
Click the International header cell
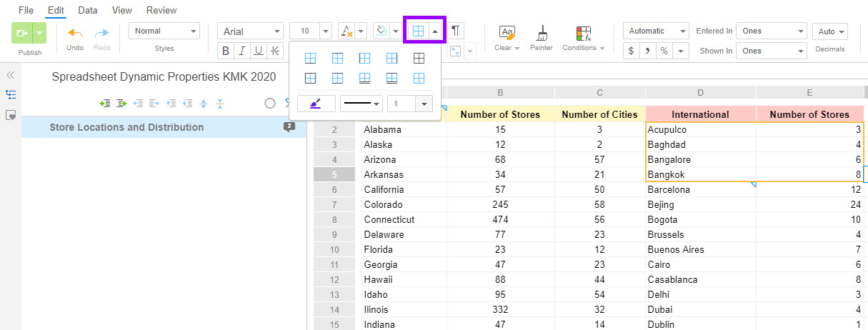click(x=700, y=114)
